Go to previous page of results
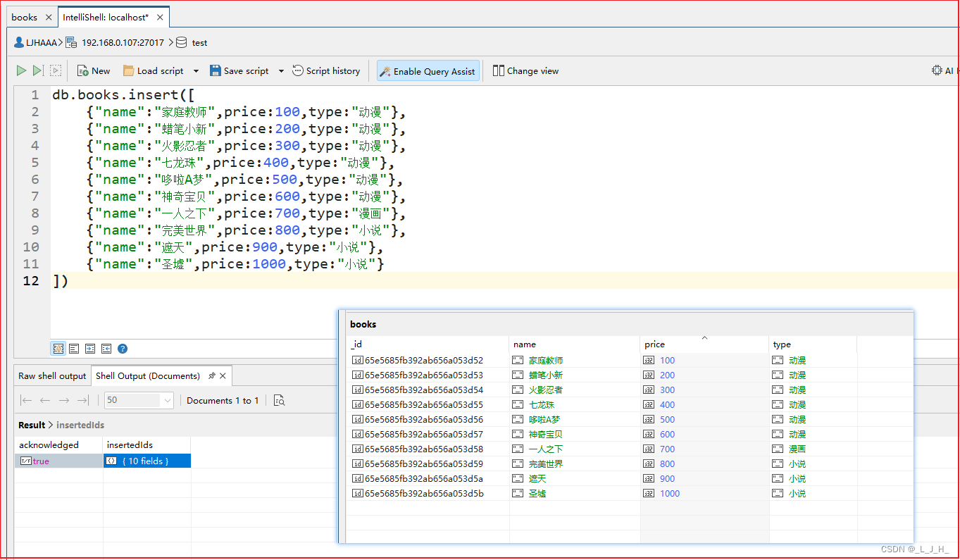 (x=45, y=400)
